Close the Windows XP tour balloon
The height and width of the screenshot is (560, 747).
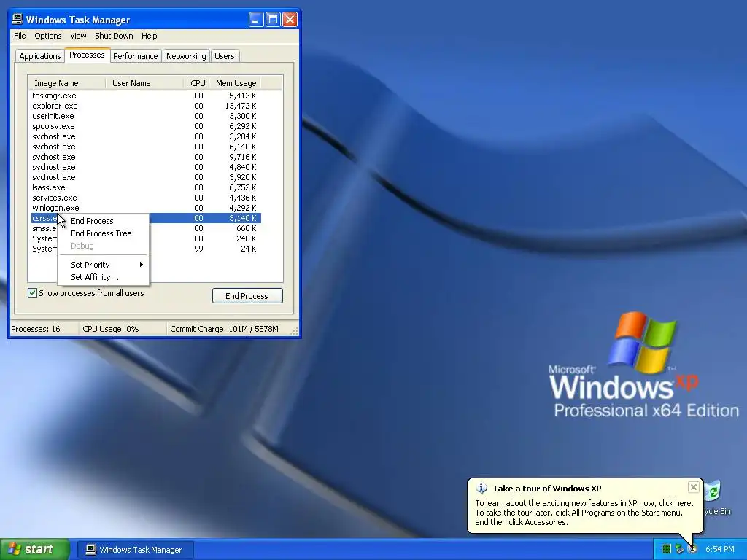[x=693, y=486]
